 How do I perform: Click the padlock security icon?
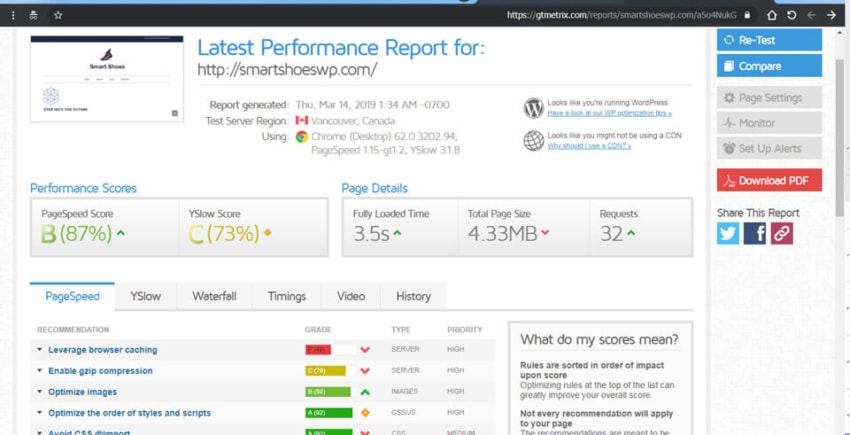pos(748,15)
